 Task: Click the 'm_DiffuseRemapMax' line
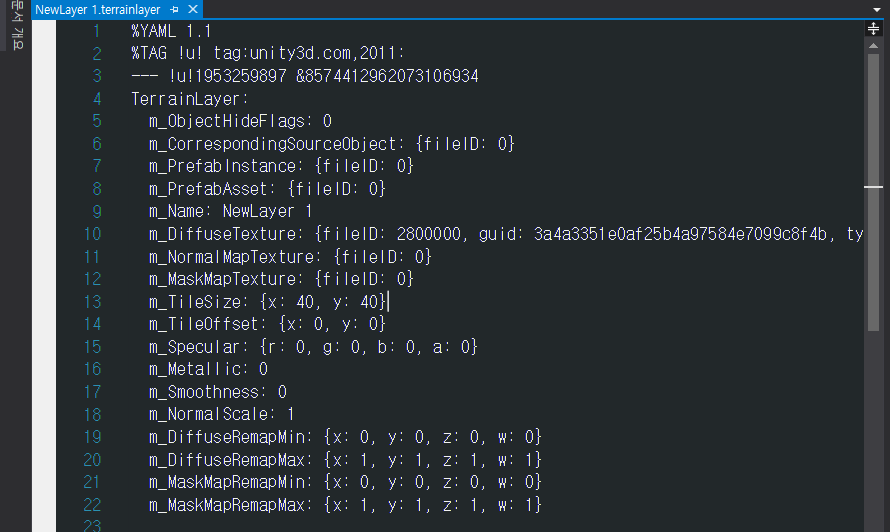click(x=345, y=459)
